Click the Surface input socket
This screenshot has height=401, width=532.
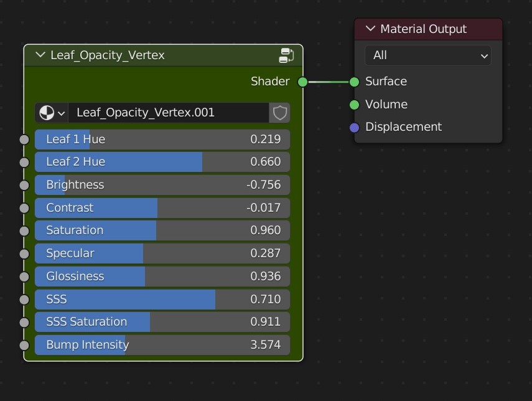355,82
